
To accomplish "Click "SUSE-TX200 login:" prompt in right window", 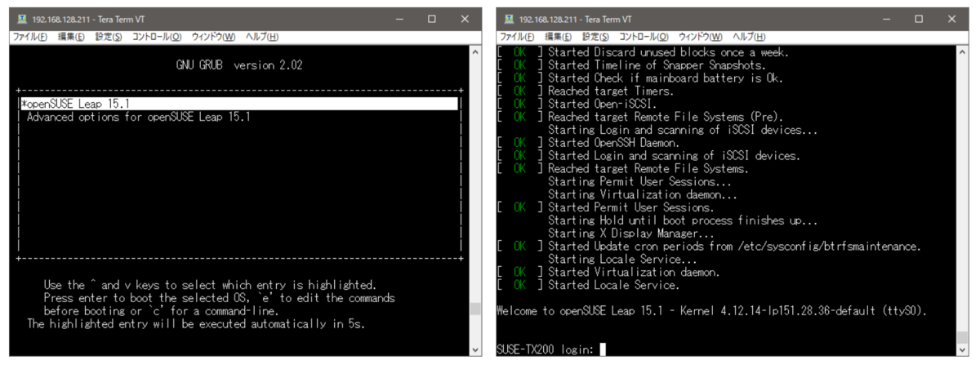I will pyautogui.click(x=546, y=349).
